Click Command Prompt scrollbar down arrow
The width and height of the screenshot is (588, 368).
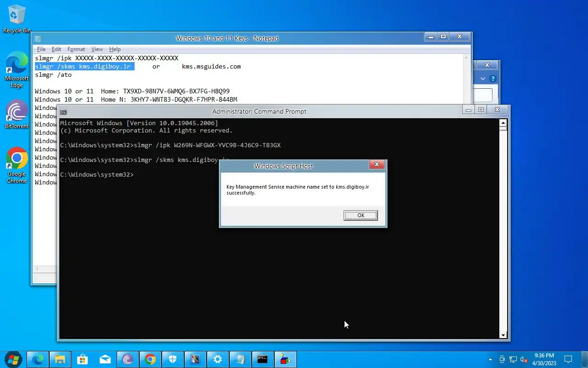[503, 335]
